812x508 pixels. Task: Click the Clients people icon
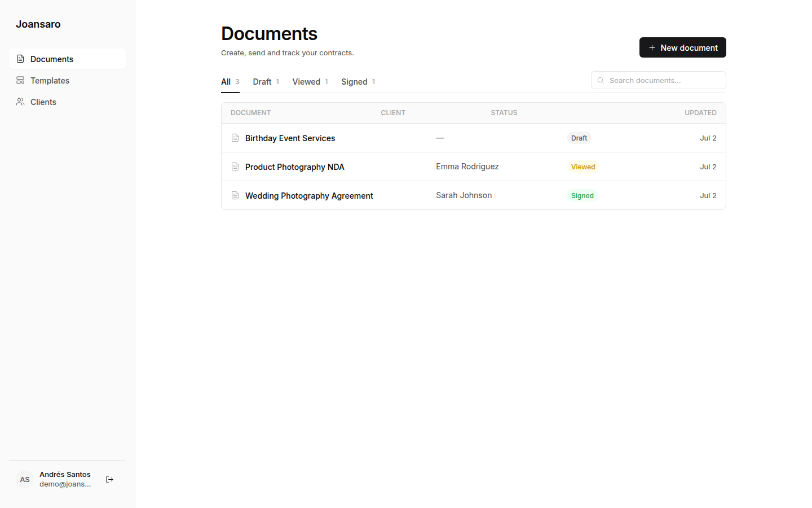click(20, 102)
